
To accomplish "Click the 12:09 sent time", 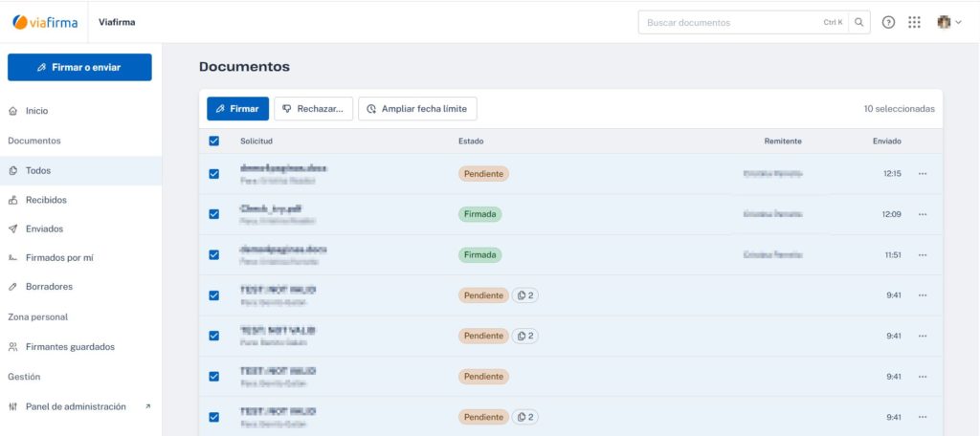I will [x=891, y=214].
